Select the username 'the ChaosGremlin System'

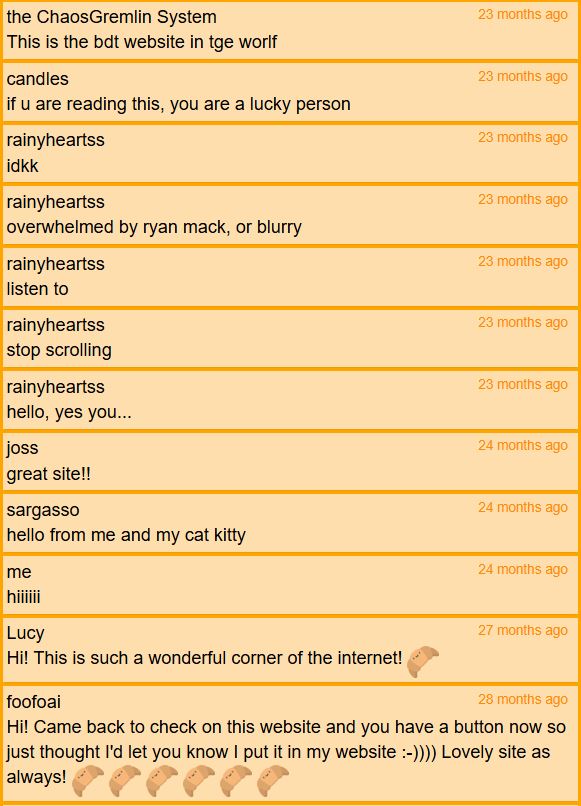[x=112, y=17]
